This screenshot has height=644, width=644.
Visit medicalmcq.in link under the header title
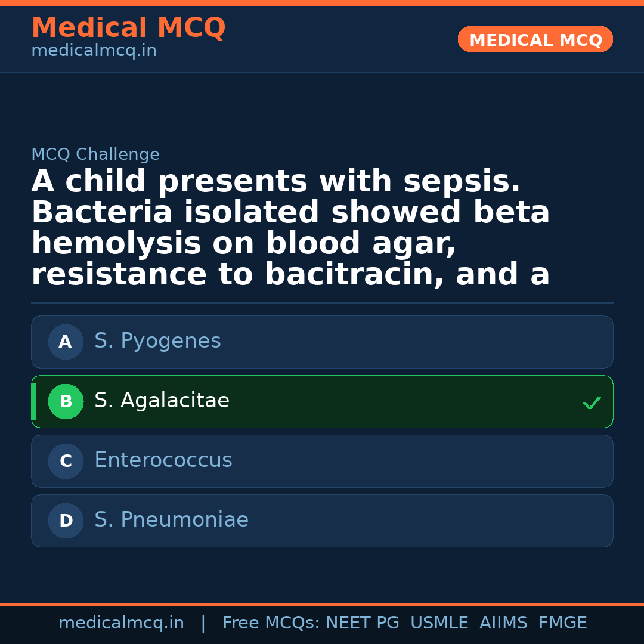coord(94,51)
